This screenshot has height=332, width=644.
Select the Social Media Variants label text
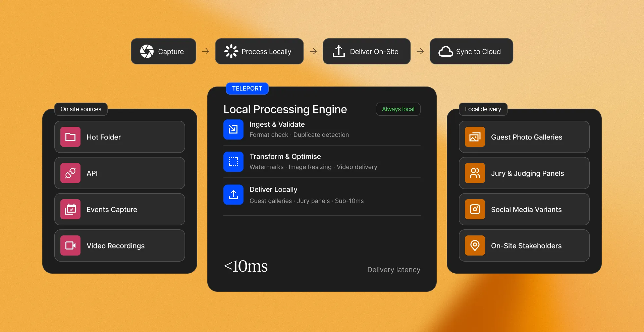526,210
